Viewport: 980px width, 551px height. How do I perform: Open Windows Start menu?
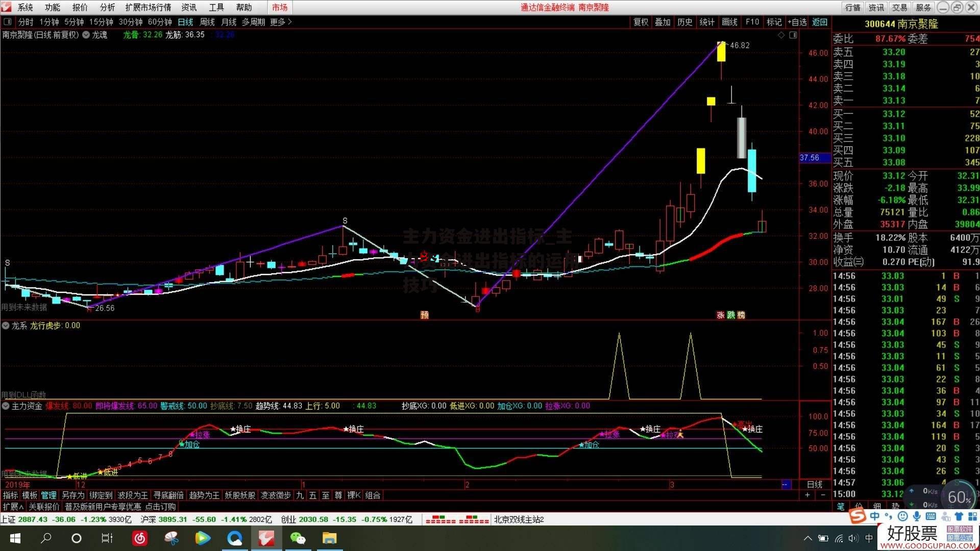coord(15,538)
